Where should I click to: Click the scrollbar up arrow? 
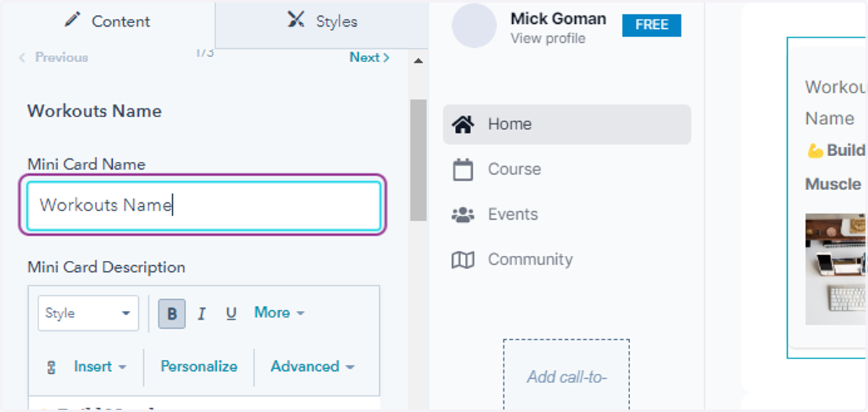tap(418, 61)
